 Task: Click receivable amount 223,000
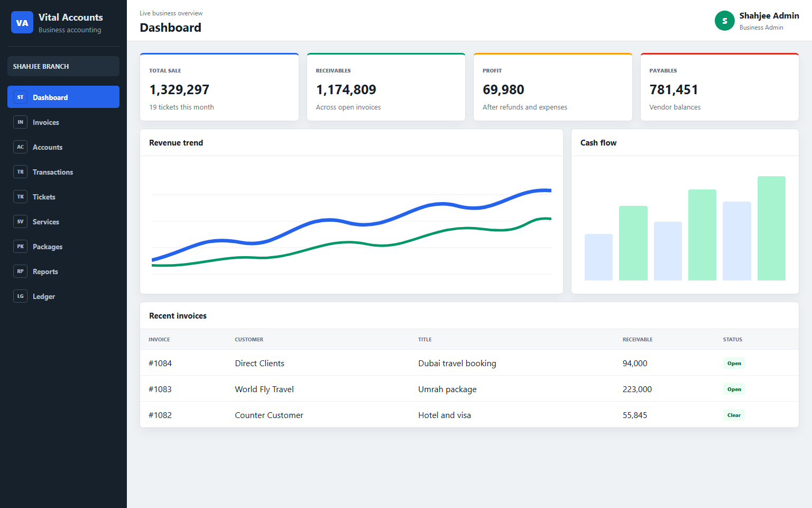click(637, 389)
